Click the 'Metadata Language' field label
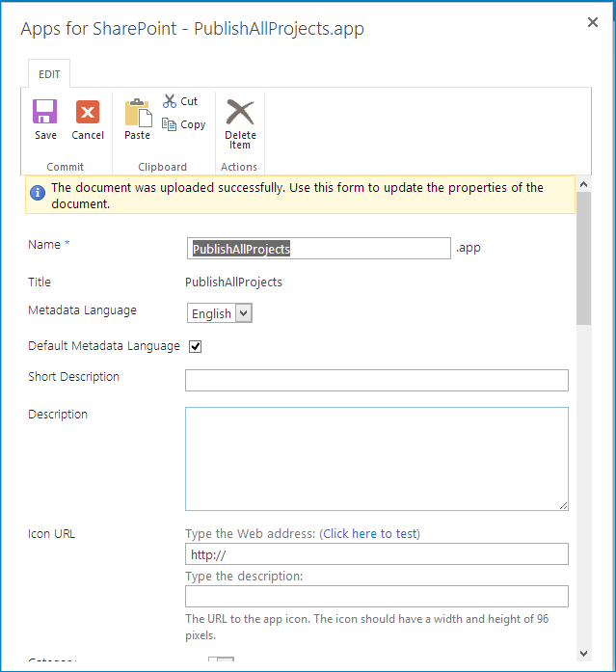 82,310
